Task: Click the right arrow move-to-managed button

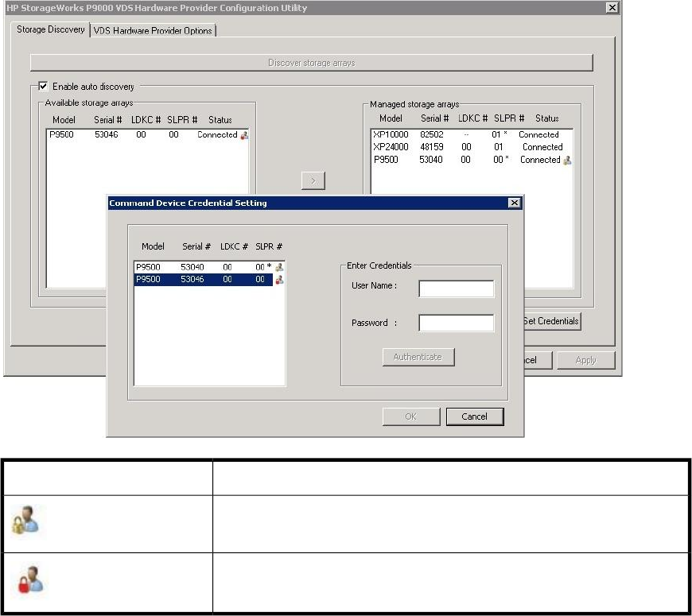Action: 313,181
